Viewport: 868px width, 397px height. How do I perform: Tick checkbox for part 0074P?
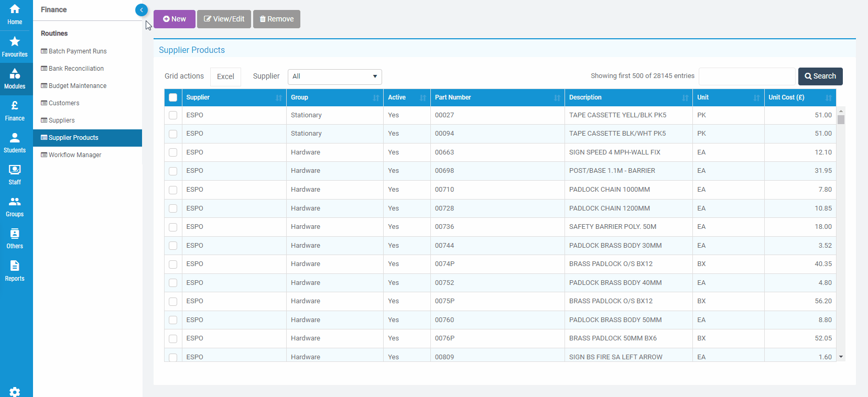[173, 264]
